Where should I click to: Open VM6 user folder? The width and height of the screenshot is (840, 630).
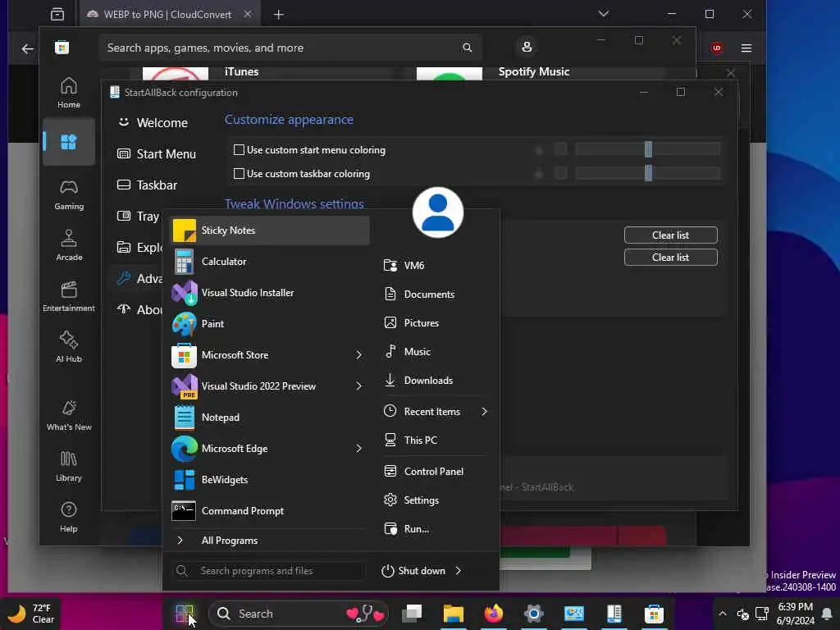[435, 265]
